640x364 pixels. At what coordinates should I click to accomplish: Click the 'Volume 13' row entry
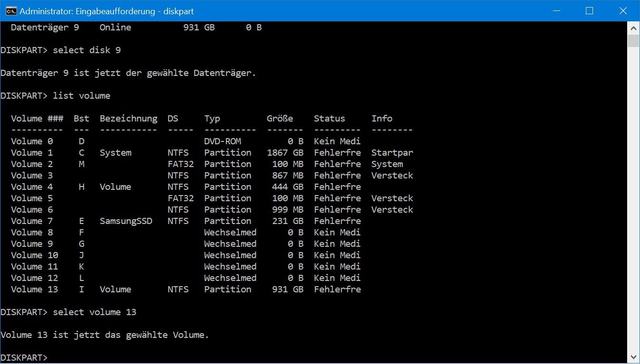coord(35,289)
